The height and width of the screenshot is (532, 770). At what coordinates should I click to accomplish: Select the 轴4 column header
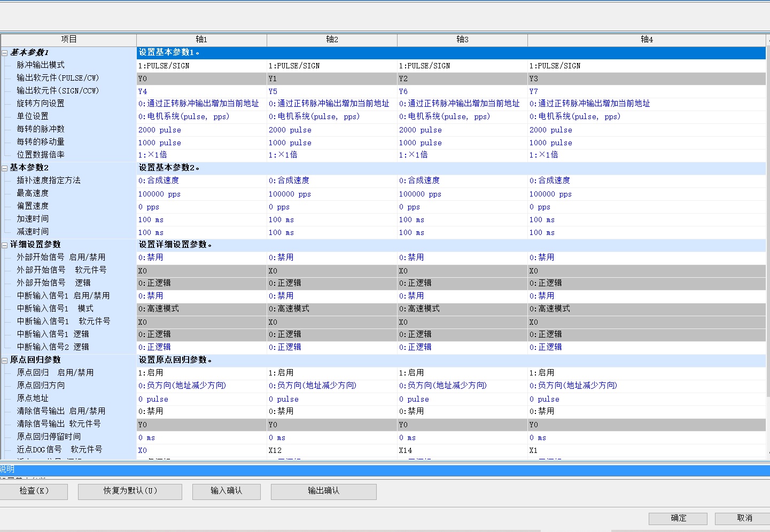click(647, 40)
